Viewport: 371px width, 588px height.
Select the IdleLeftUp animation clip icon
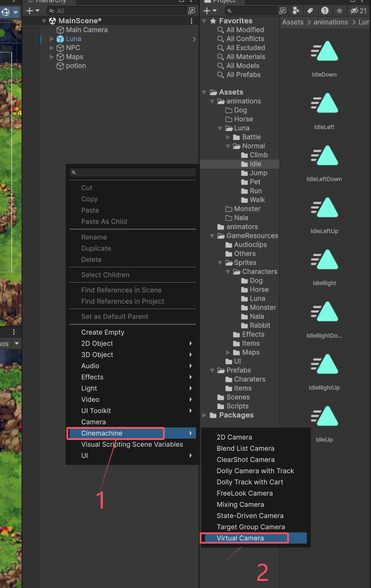(324, 207)
